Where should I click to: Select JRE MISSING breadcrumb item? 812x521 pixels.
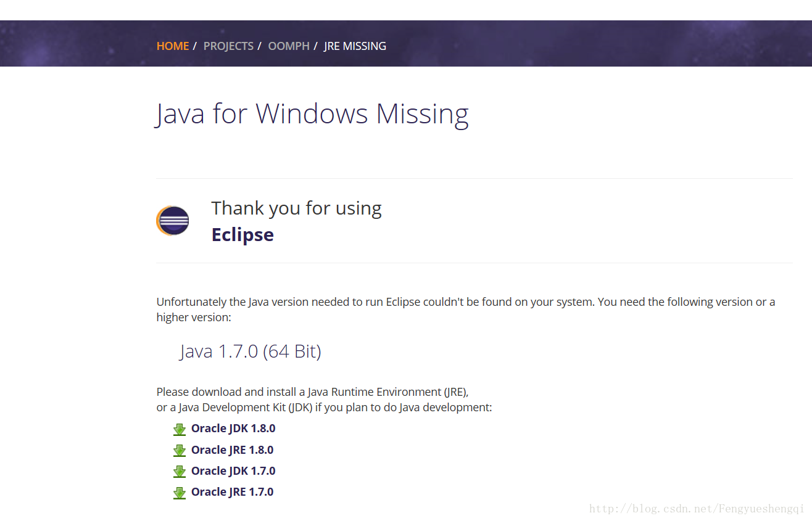coord(355,46)
